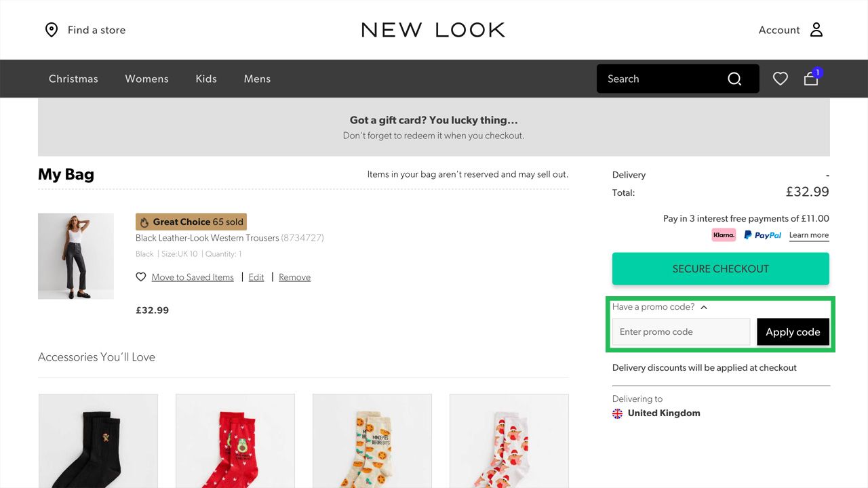The width and height of the screenshot is (868, 488).
Task: Open the mince pies socks thumbnail
Action: tap(372, 441)
